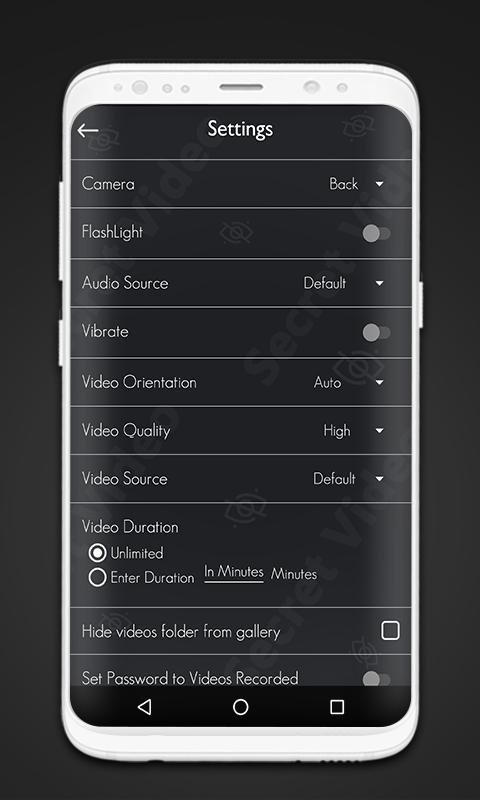
Task: Open recent apps with square button
Action: (x=337, y=707)
